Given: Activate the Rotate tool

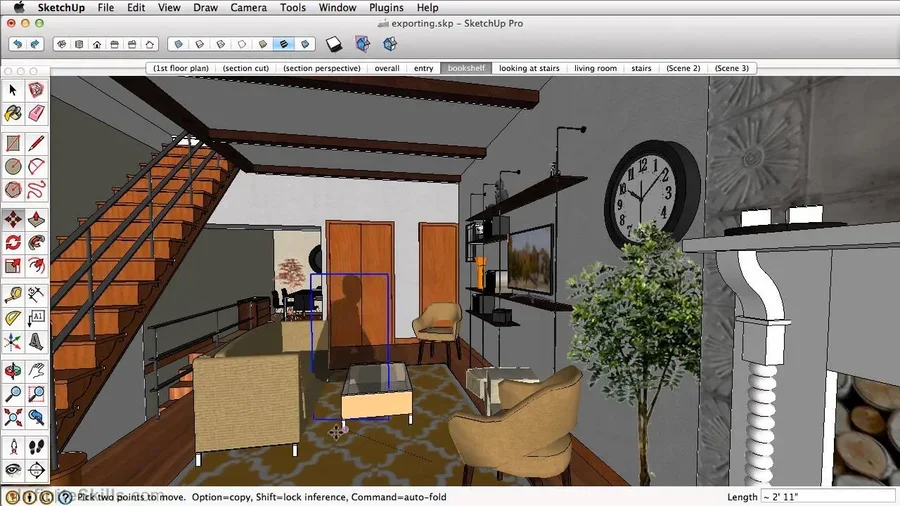Looking at the screenshot, I should point(13,243).
